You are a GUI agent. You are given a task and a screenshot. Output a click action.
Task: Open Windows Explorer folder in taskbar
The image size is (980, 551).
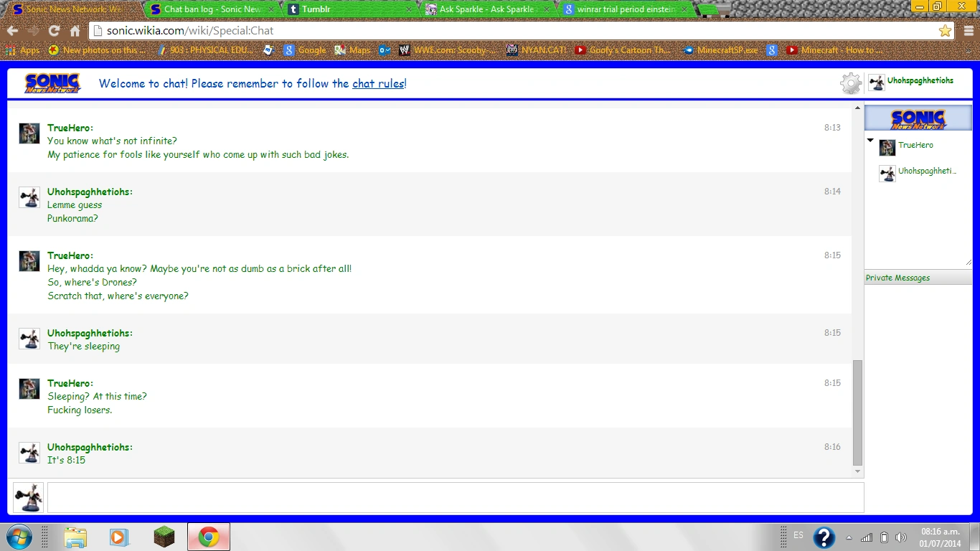coord(75,537)
